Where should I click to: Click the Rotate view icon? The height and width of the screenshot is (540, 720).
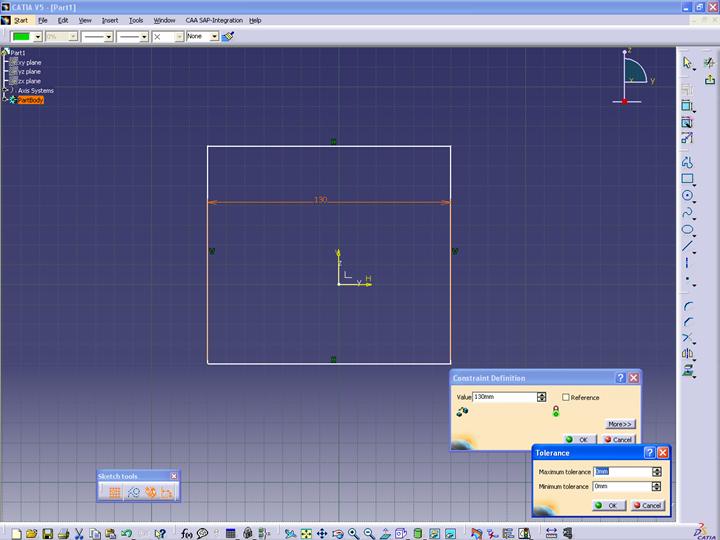point(338,533)
